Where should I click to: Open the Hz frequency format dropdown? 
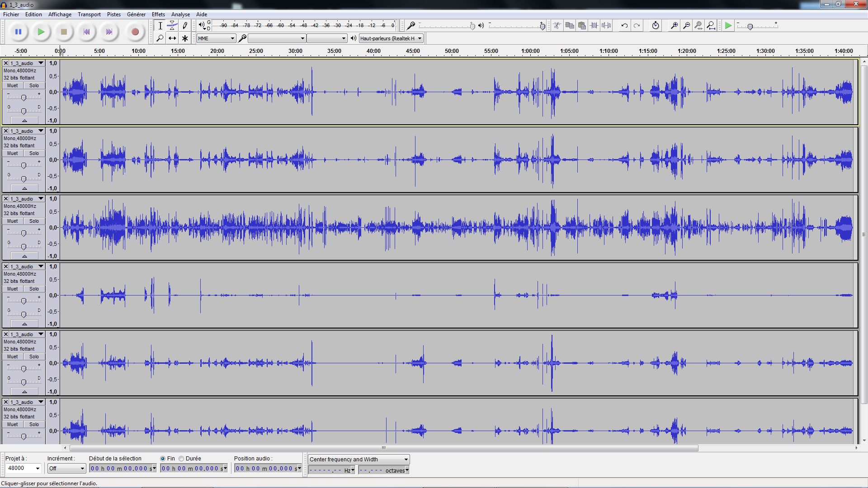pos(353,470)
